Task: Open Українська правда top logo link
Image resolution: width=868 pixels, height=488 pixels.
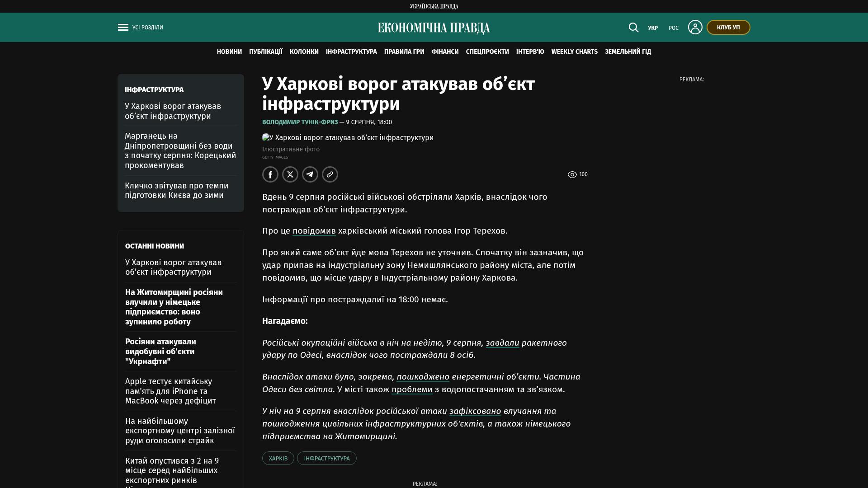Action: (434, 6)
